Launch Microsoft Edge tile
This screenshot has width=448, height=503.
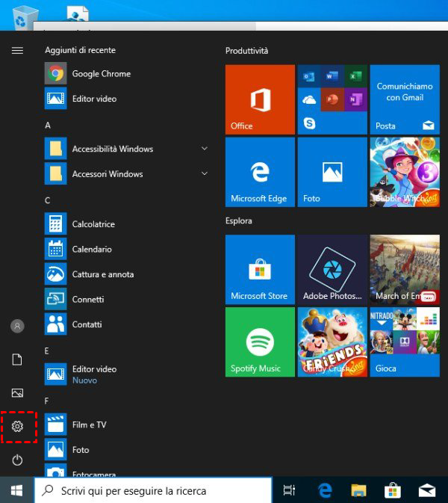260,172
